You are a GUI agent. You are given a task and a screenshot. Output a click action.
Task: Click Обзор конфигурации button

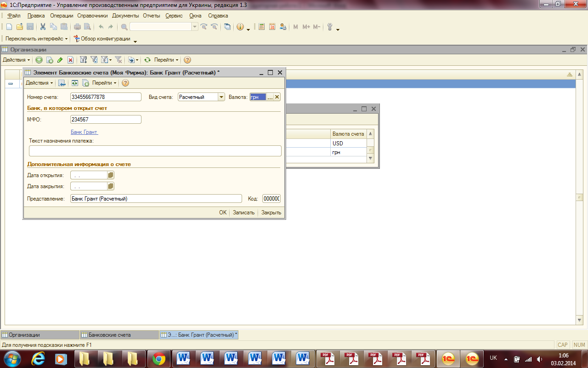(x=102, y=39)
